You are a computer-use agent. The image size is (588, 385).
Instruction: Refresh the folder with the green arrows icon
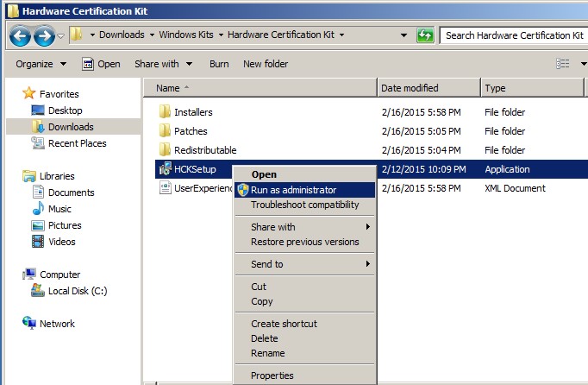(x=425, y=35)
